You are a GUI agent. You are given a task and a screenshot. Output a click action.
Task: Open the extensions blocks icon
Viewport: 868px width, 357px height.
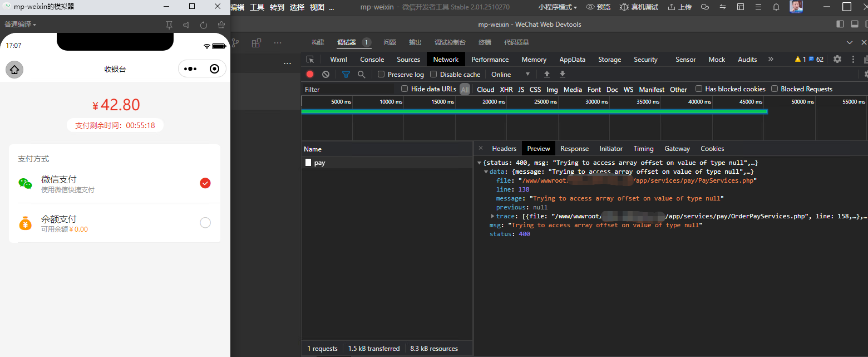pyautogui.click(x=257, y=43)
